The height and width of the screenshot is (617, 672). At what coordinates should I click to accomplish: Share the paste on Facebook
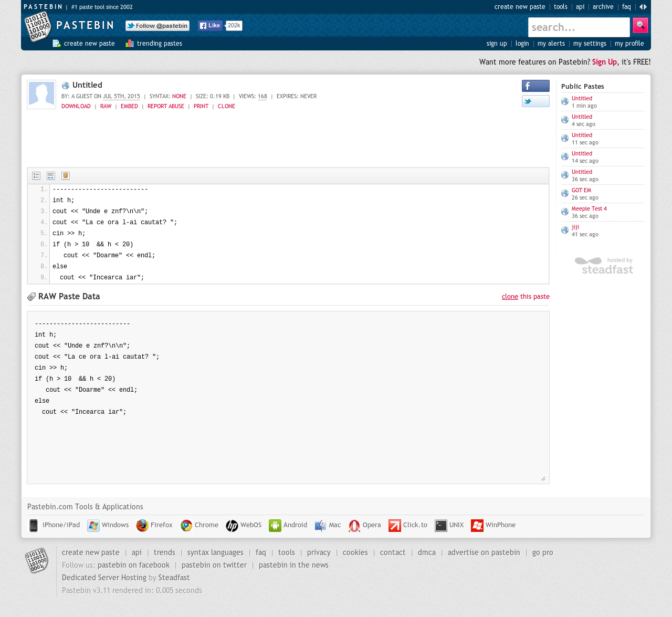coord(535,86)
